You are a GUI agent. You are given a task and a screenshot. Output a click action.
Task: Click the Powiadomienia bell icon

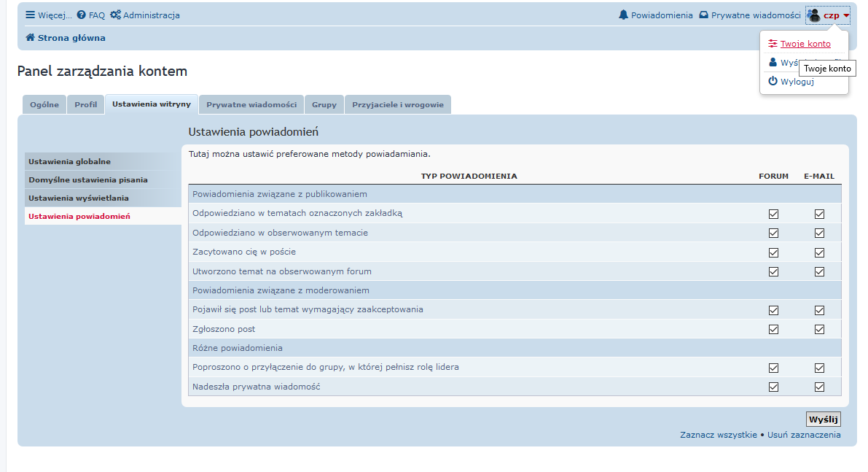pyautogui.click(x=623, y=15)
